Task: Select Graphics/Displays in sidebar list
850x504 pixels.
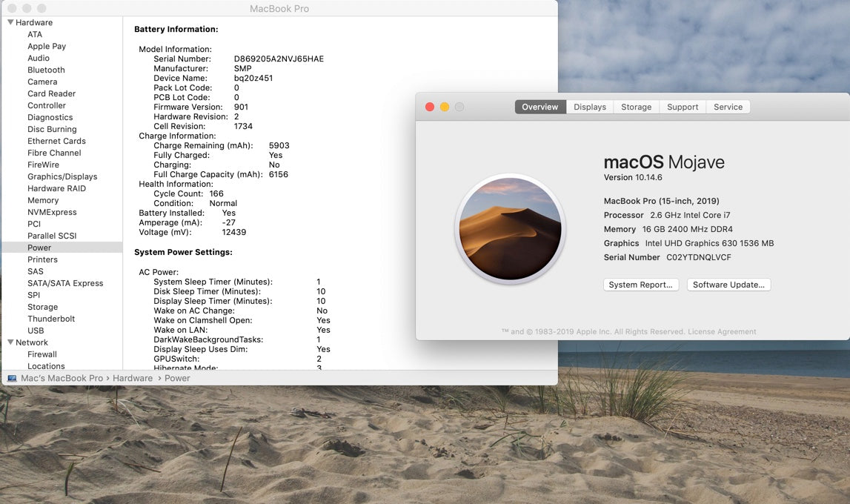Action: (x=62, y=176)
